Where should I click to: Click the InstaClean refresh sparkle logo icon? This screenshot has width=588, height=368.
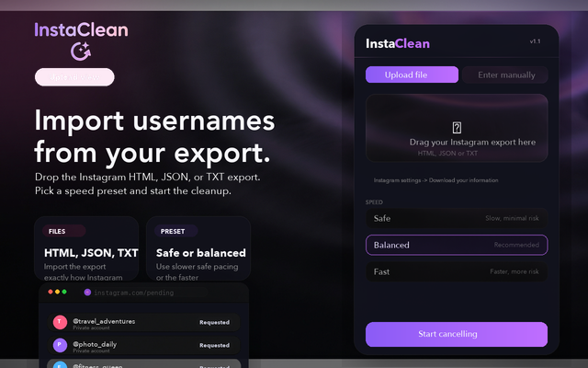(81, 52)
